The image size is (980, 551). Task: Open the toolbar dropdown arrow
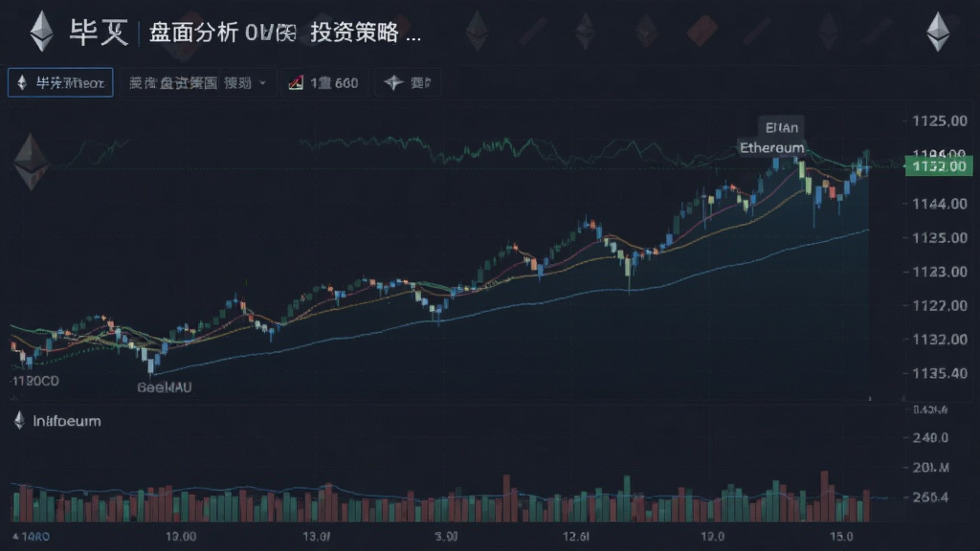(x=262, y=82)
